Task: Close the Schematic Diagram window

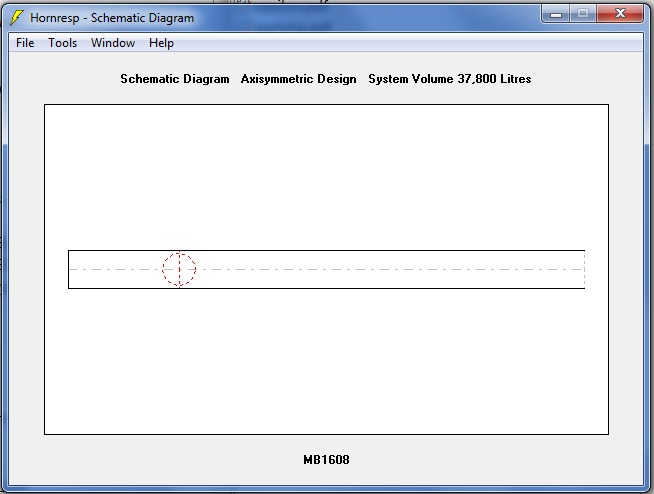Action: (x=620, y=14)
